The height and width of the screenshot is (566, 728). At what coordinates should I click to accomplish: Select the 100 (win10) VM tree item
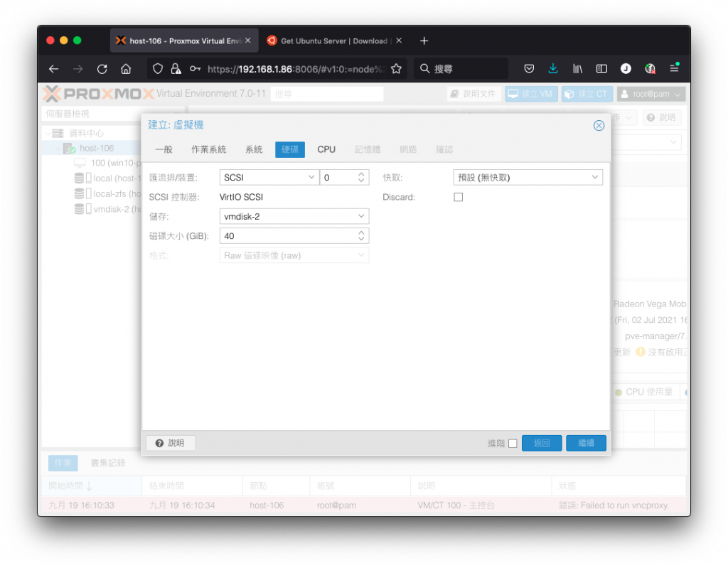[108, 163]
